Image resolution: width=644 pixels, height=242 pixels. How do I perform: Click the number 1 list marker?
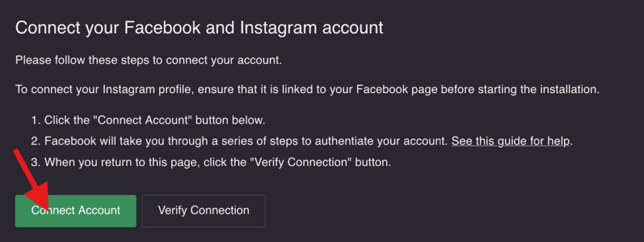[36, 120]
